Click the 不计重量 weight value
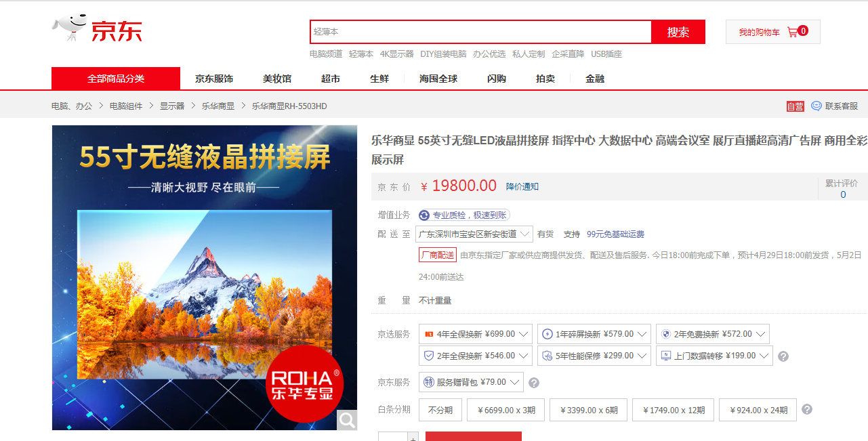 click(x=435, y=301)
